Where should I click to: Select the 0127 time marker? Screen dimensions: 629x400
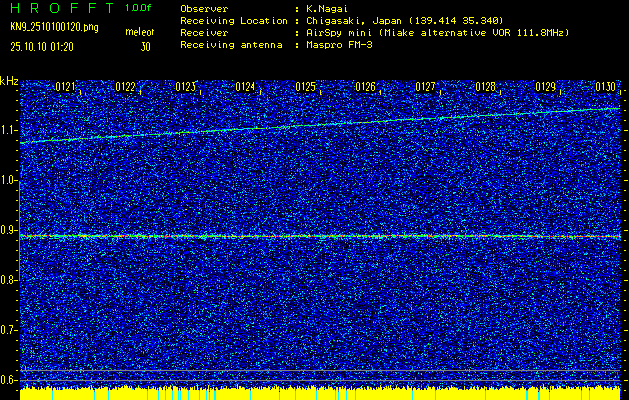[426, 88]
